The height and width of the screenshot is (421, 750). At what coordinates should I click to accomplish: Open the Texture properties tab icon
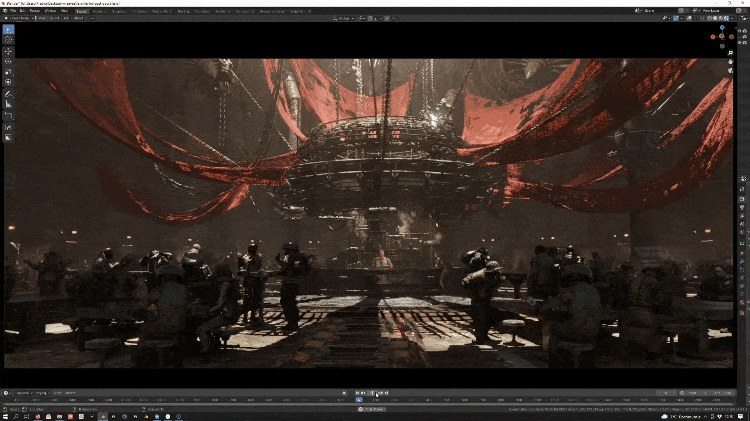tap(742, 313)
